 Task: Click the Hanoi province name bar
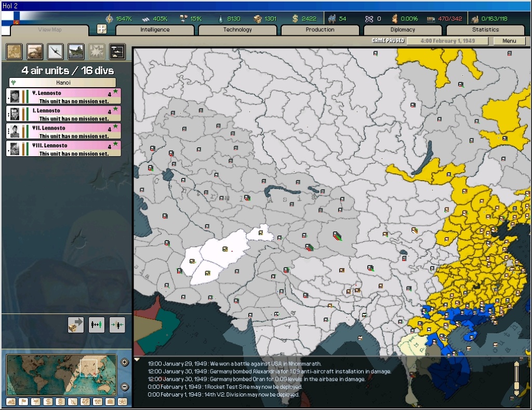click(63, 83)
